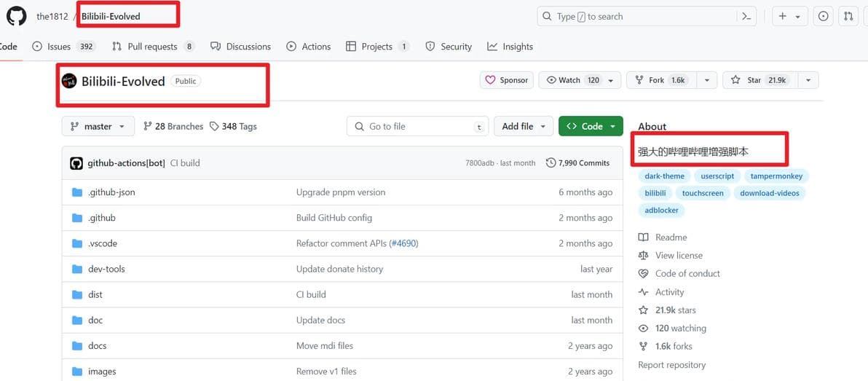This screenshot has height=381, width=868.
Task: Open the Insights tab
Action: (x=510, y=47)
